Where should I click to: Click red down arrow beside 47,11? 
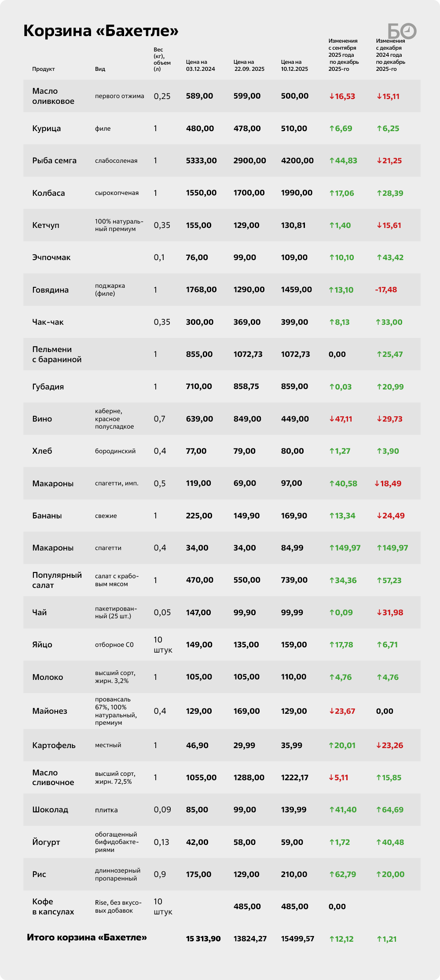(332, 419)
